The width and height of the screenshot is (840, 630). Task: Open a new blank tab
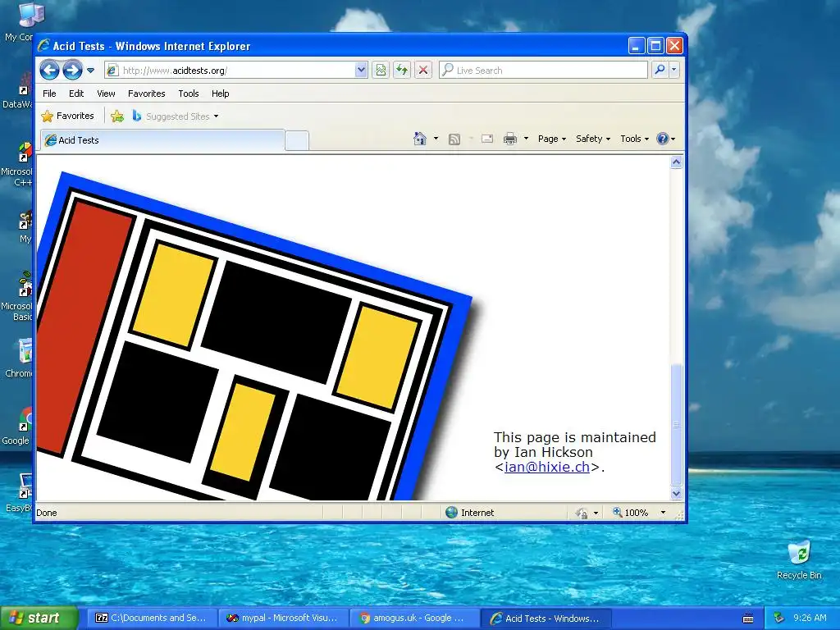coord(297,140)
